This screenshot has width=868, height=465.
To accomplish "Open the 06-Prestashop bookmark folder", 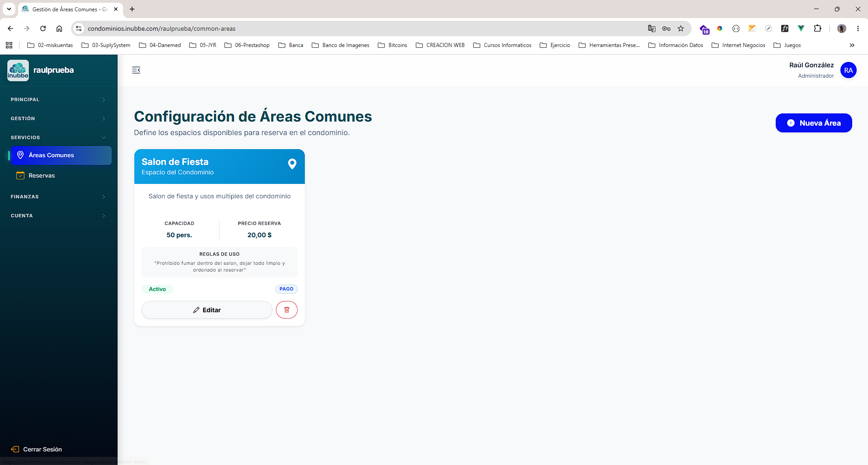I will pos(247,45).
